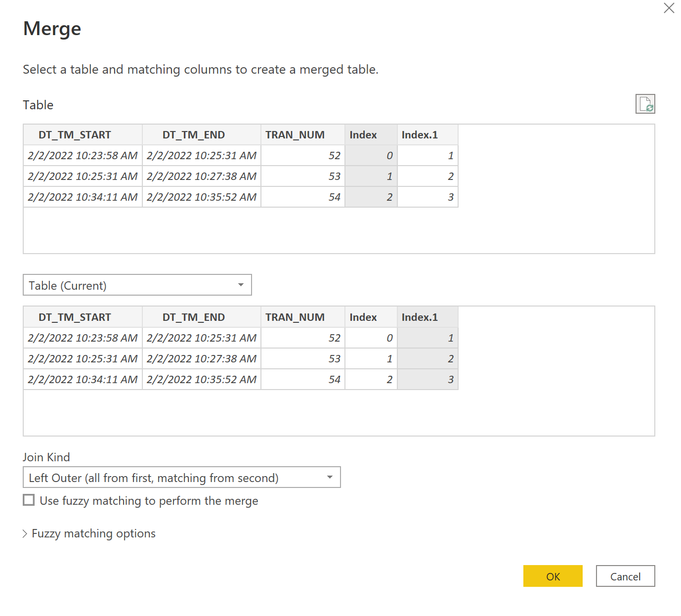Select DT_TM_START column header in top table
The width and height of the screenshot is (681, 616).
point(83,135)
